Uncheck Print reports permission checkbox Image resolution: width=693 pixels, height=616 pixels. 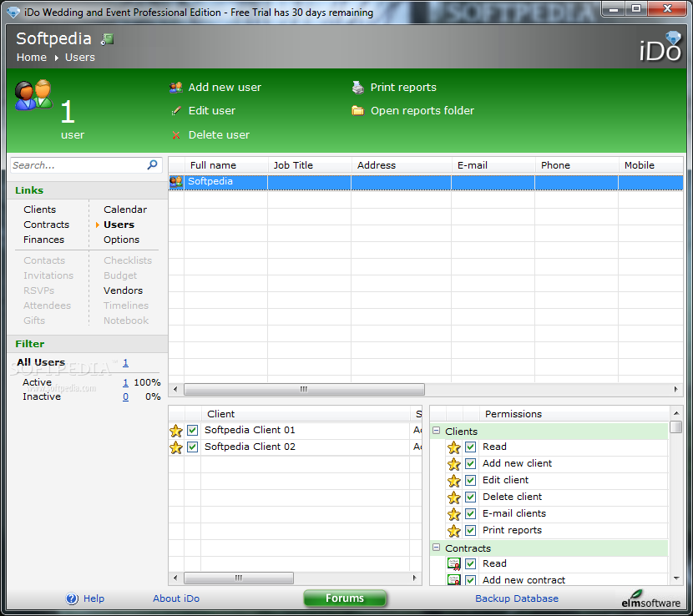point(471,530)
